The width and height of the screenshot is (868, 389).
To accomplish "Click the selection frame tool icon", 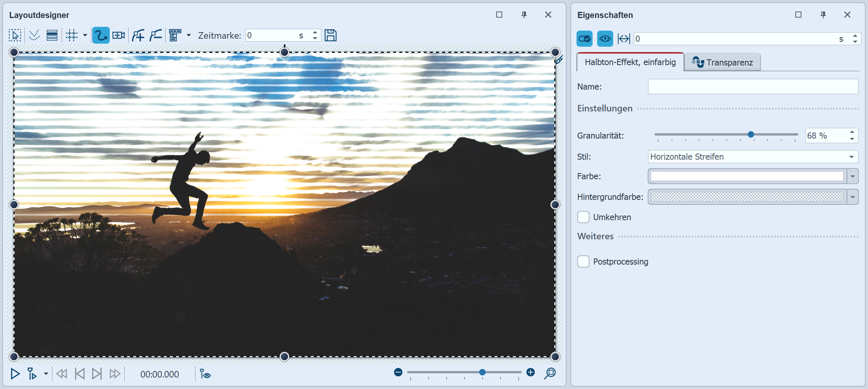I will (15, 36).
